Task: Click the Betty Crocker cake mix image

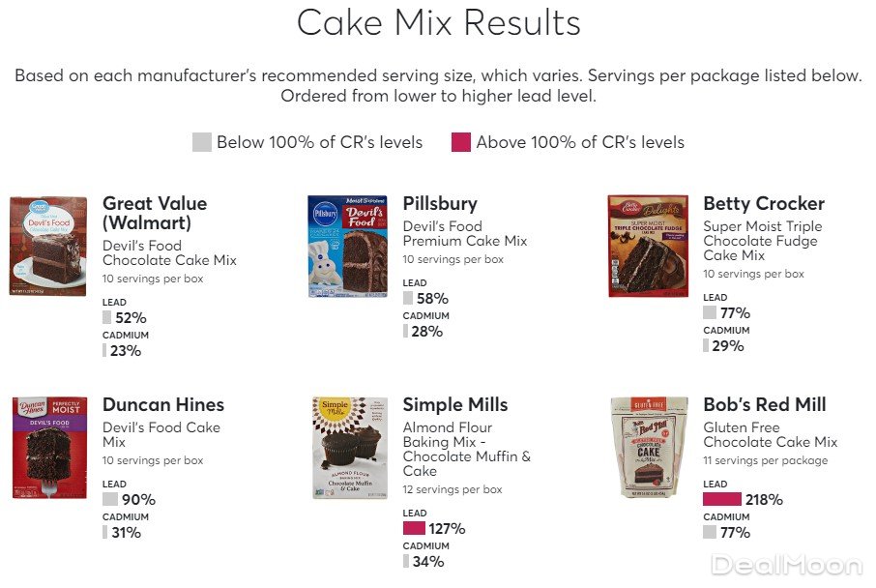Action: click(x=648, y=246)
